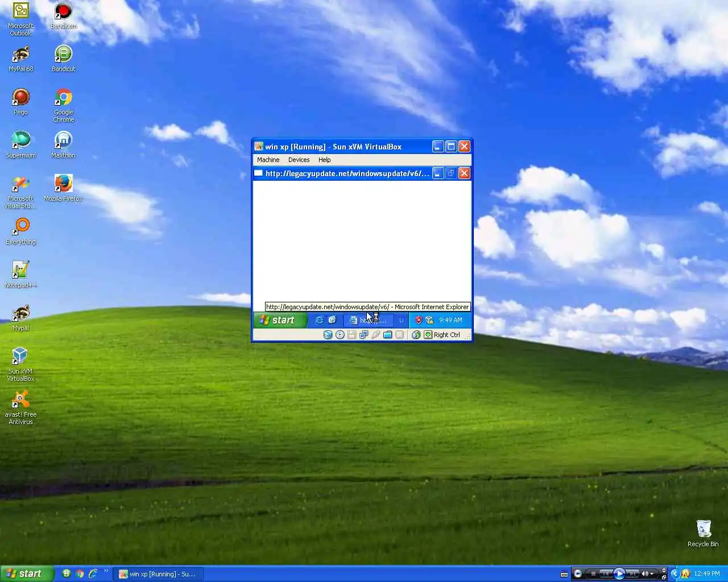Select the Sun xVM VirtualBox desktop shortcut

[20, 364]
